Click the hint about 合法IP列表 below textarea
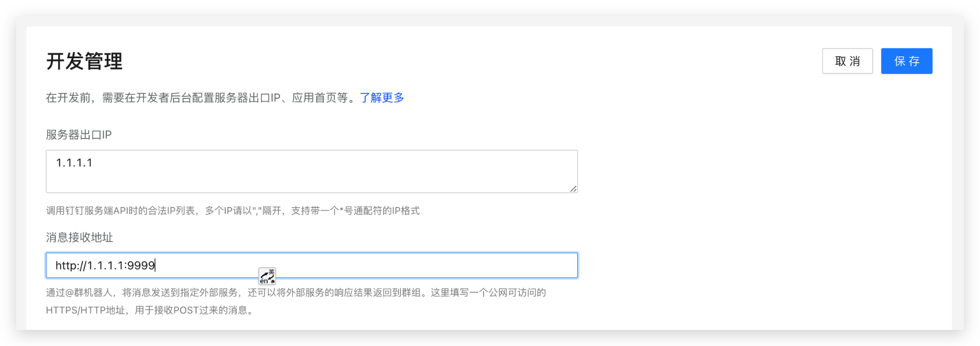This screenshot has height=346, width=980. pyautogui.click(x=233, y=211)
